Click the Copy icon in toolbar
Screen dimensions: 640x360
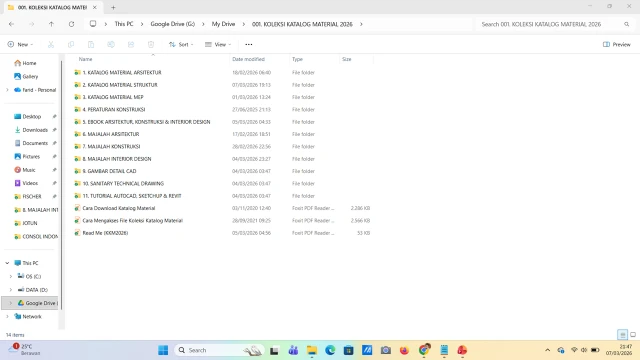[x=71, y=44]
